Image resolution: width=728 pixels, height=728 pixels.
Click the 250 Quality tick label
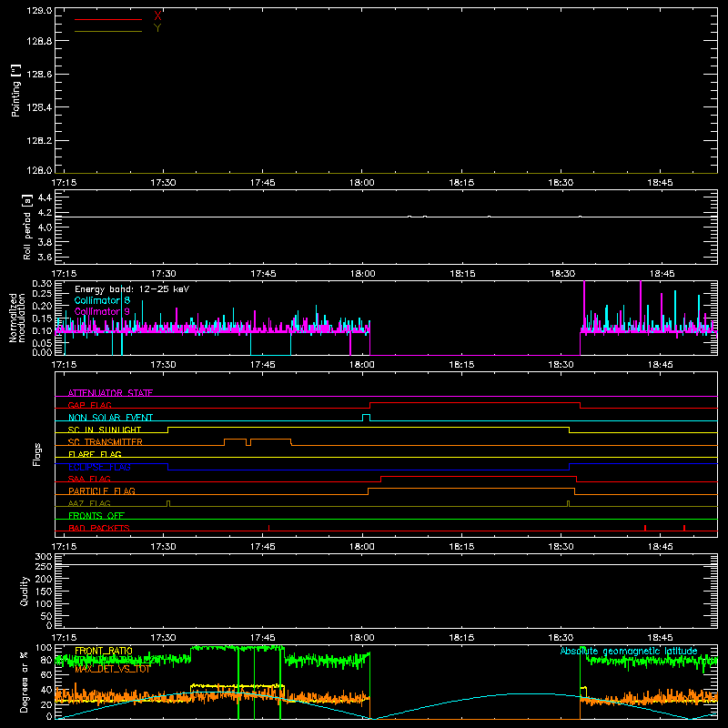pyautogui.click(x=44, y=566)
